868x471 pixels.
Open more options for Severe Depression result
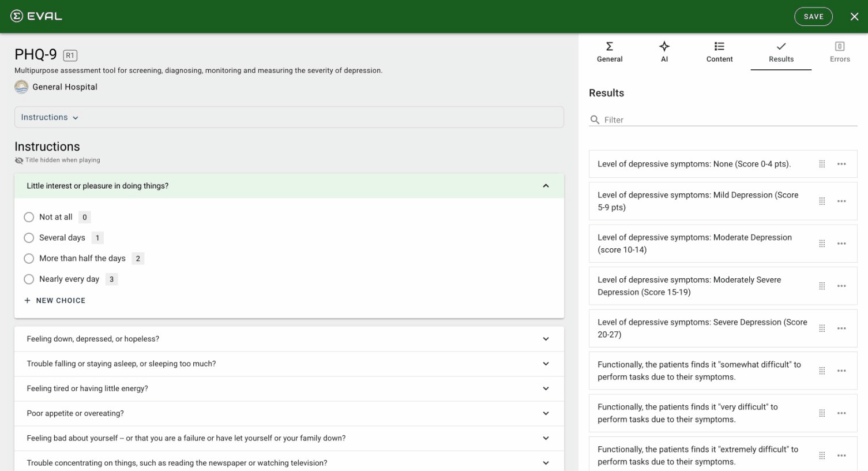click(841, 328)
